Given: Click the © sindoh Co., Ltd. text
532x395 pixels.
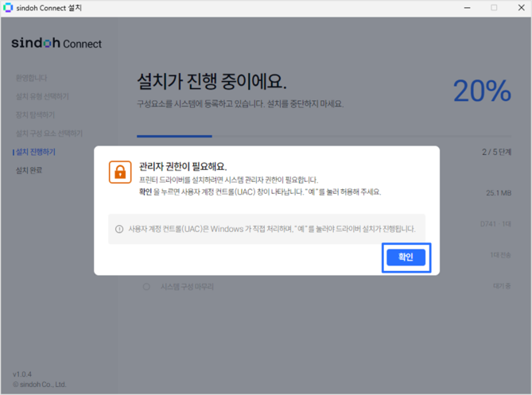Looking at the screenshot, I should [x=39, y=385].
